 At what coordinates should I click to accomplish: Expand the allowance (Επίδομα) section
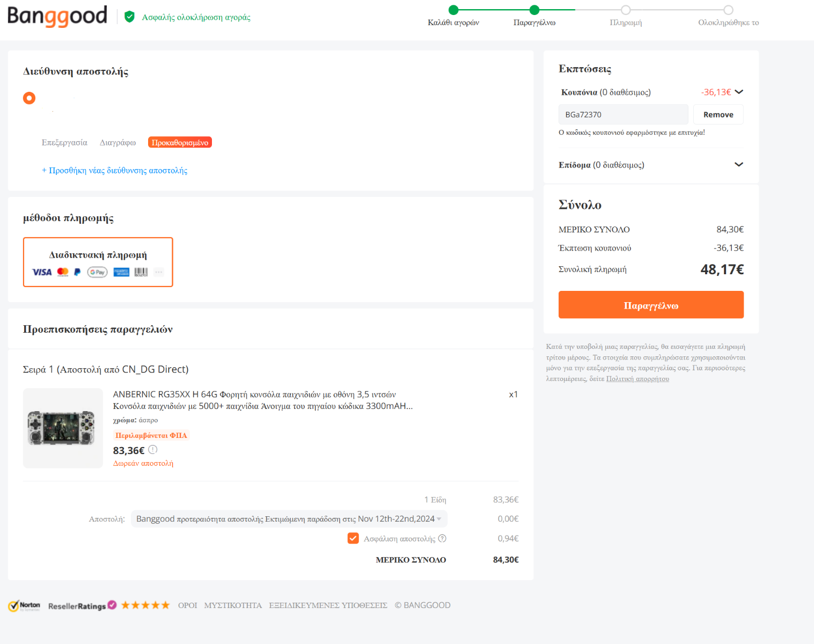[739, 165]
